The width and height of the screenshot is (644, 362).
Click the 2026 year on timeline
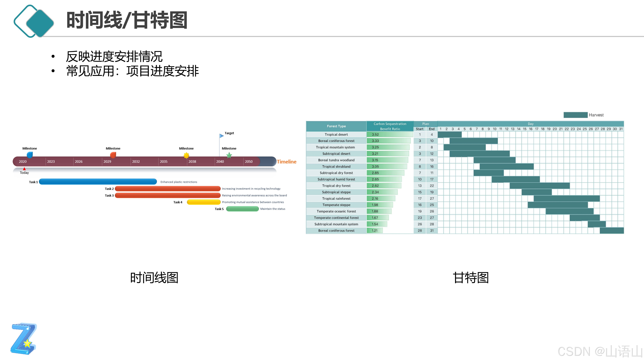pos(79,161)
